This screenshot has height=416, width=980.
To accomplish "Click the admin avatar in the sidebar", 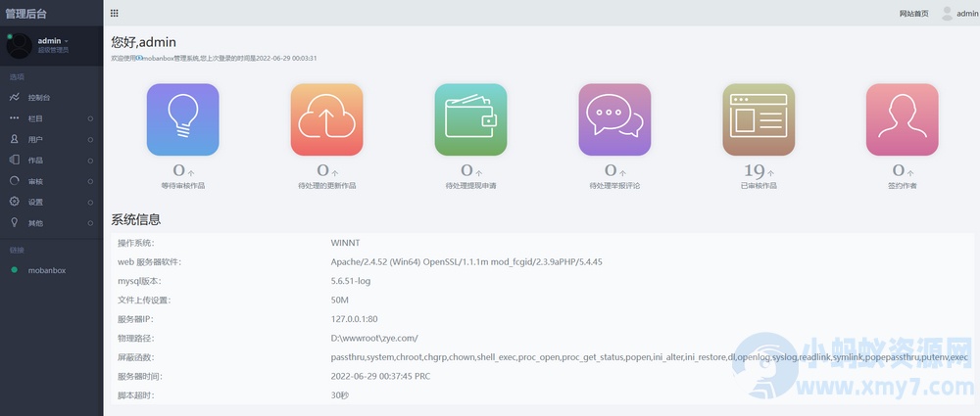I will 20,46.
